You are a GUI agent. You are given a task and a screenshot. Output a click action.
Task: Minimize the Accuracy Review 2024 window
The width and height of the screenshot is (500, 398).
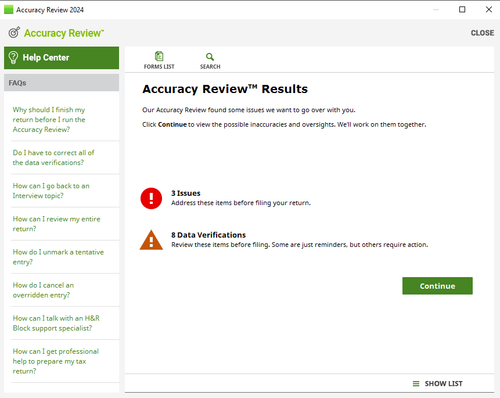point(436,10)
